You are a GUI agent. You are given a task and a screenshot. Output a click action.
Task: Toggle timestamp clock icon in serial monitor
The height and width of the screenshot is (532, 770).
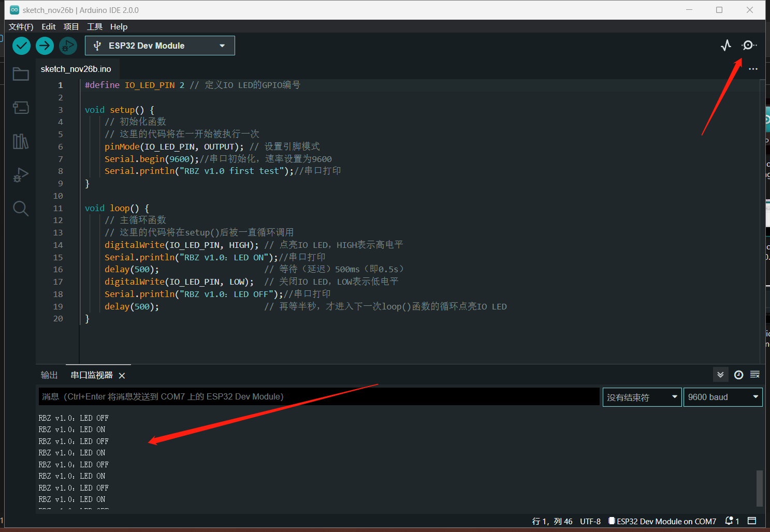pos(739,375)
